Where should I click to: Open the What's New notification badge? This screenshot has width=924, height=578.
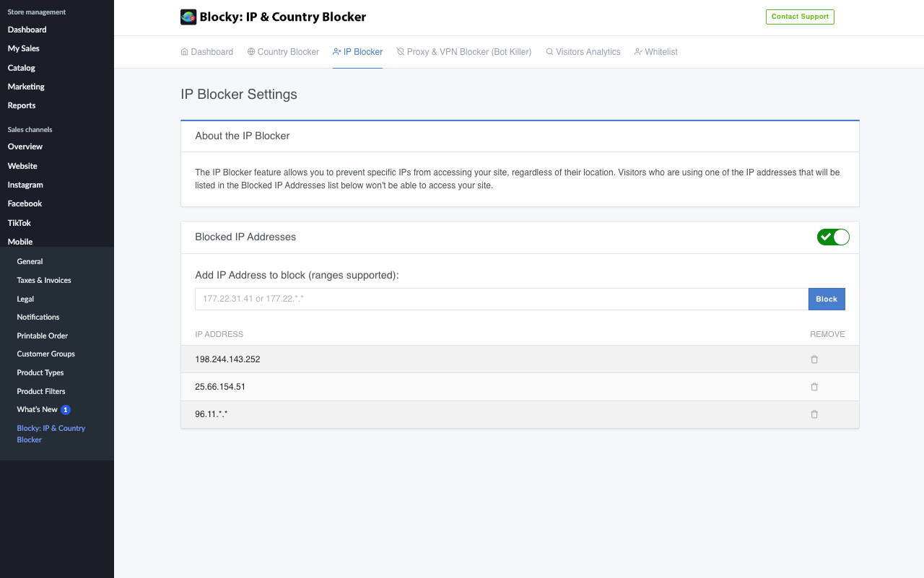[66, 410]
